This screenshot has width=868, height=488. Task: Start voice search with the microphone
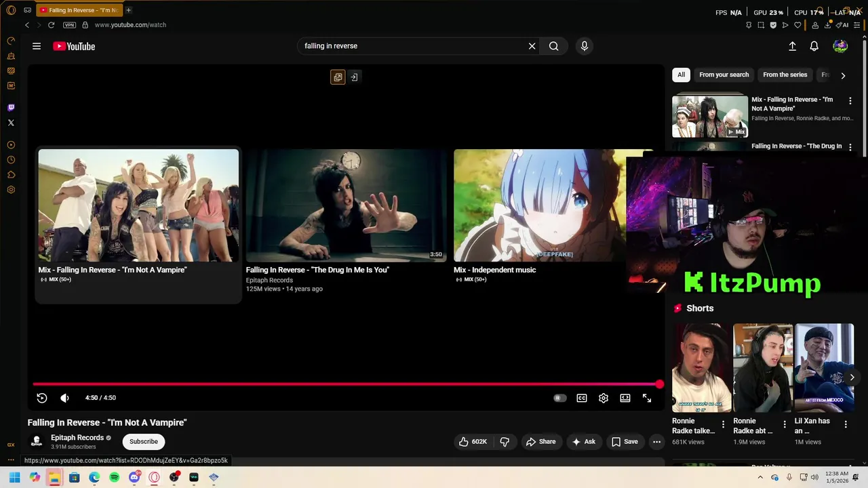tap(585, 46)
